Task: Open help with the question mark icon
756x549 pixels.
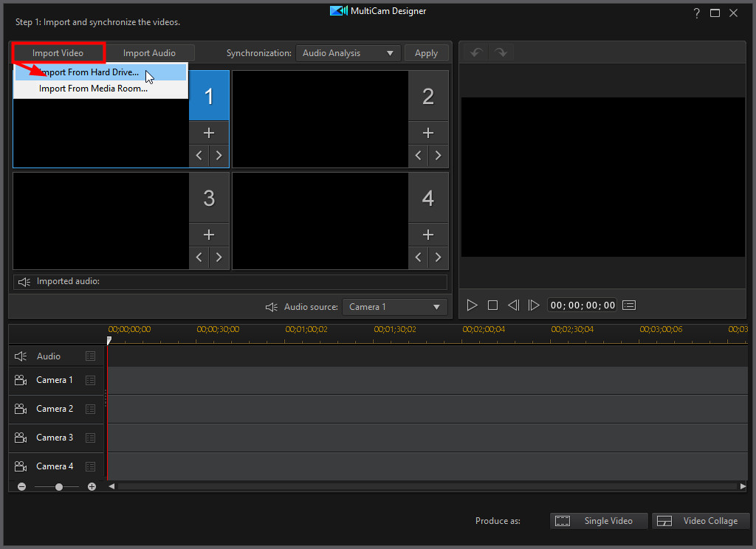Action: [697, 13]
